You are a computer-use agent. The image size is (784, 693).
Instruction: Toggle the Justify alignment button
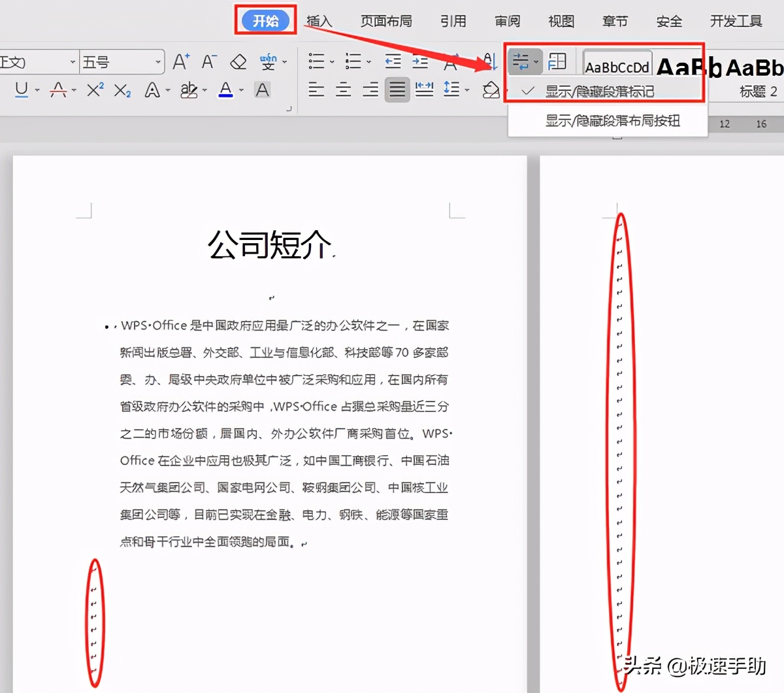(397, 90)
